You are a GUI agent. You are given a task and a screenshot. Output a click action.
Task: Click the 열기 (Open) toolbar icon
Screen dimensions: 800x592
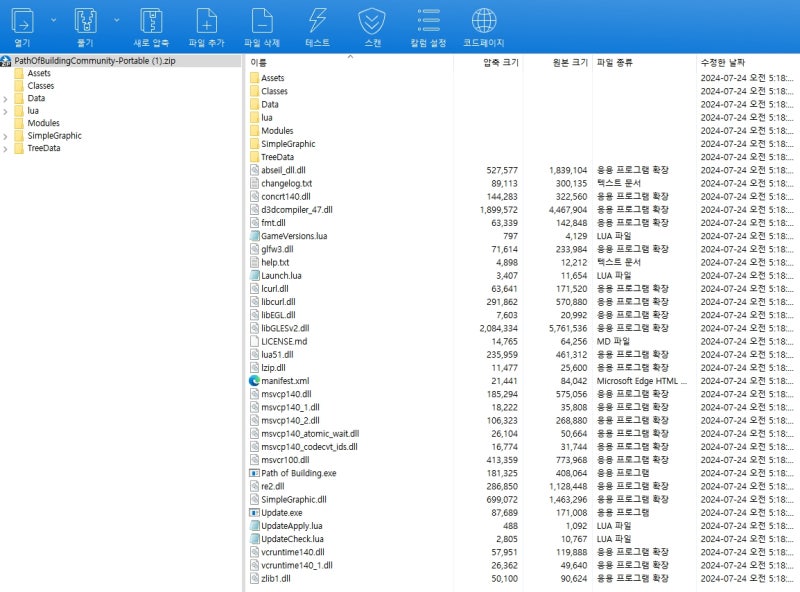pos(22,21)
